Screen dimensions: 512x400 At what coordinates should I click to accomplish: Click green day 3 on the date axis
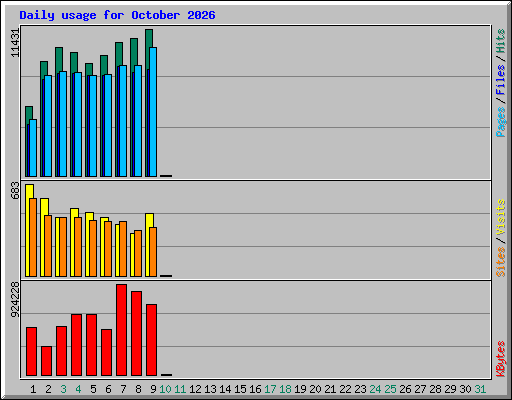[63, 389]
